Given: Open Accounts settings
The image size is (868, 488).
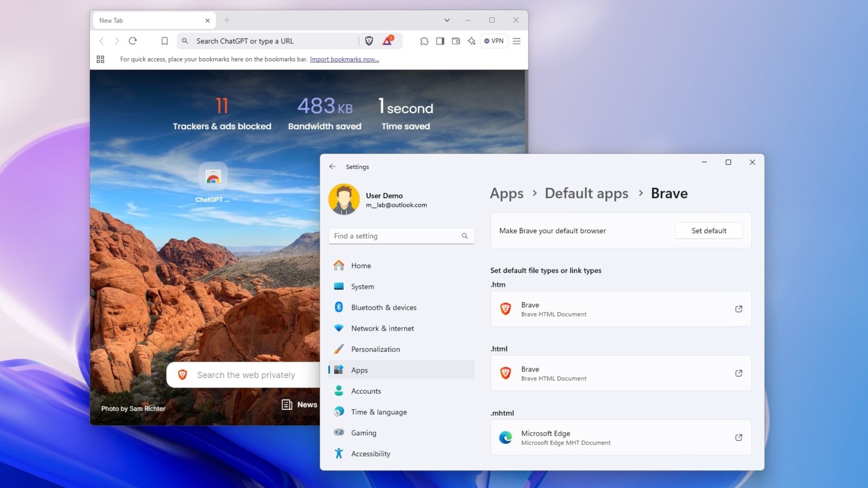Looking at the screenshot, I should tap(401, 391).
